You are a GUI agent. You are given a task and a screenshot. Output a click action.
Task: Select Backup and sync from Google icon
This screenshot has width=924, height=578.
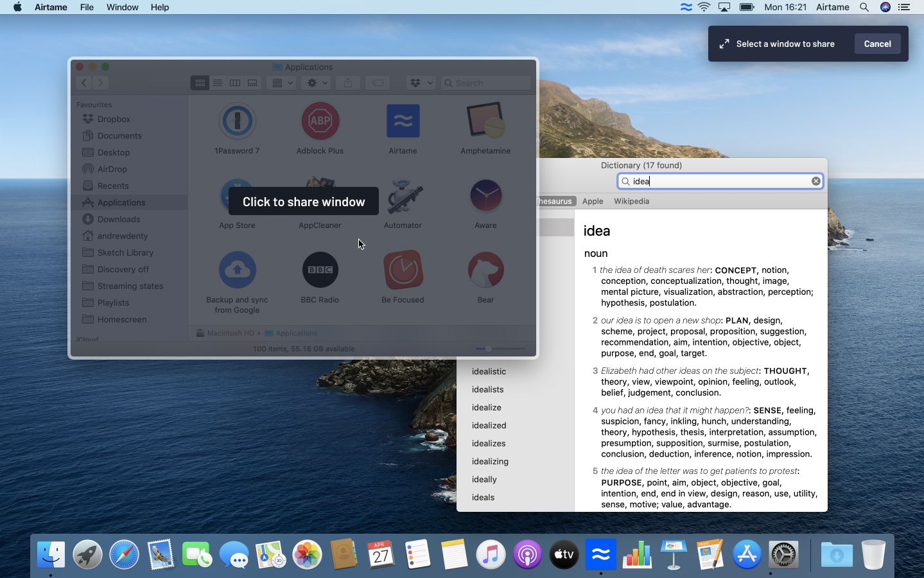pyautogui.click(x=237, y=270)
